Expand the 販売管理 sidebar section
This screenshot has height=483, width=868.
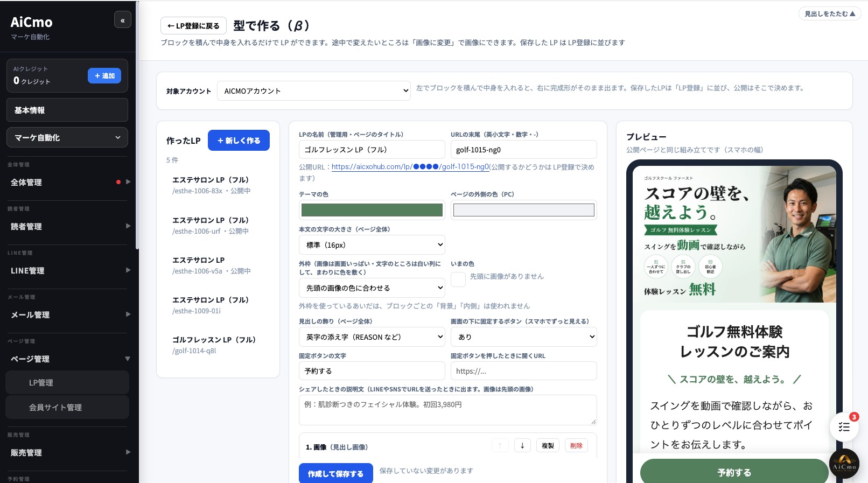point(67,452)
